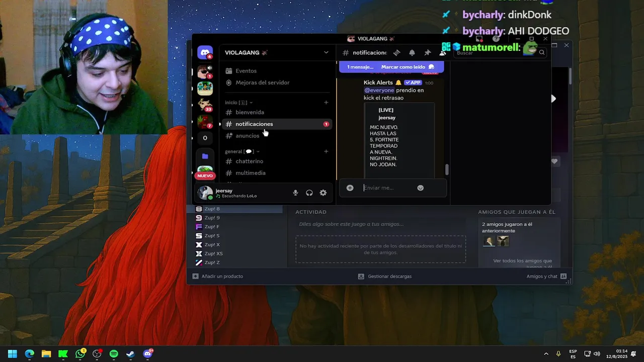This screenshot has width=644, height=362.
Task: Open Windows Start menu
Action: point(13,354)
